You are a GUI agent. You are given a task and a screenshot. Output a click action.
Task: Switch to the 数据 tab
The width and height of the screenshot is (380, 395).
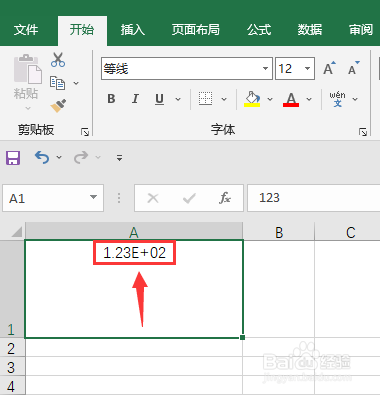tap(310, 30)
